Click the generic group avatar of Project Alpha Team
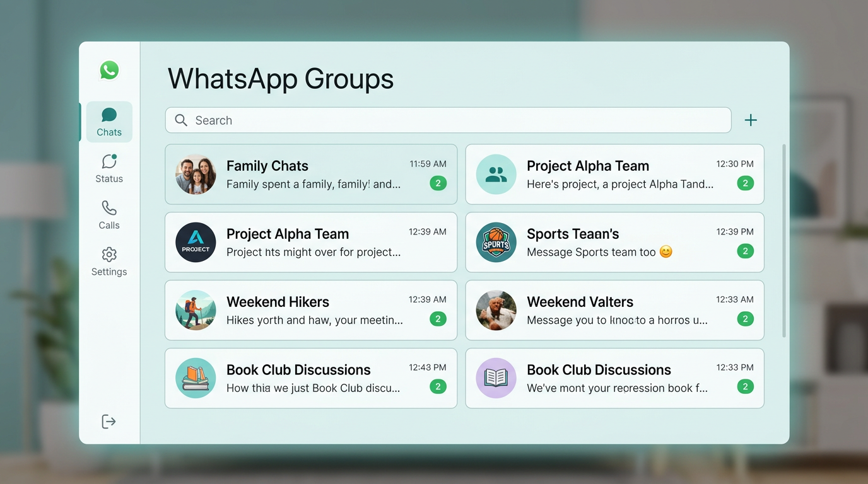Image resolution: width=868 pixels, height=484 pixels. tap(496, 175)
